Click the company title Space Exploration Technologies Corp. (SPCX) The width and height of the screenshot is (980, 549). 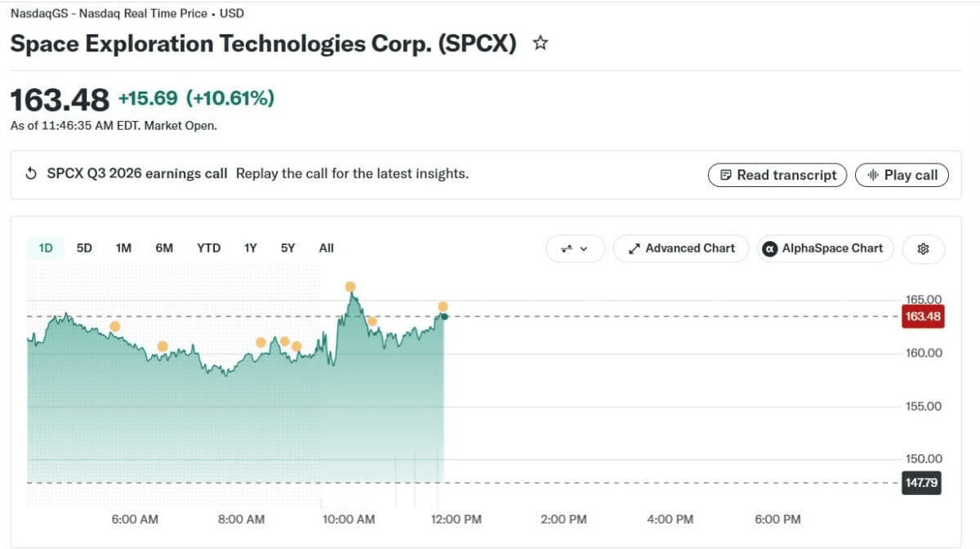tap(264, 43)
